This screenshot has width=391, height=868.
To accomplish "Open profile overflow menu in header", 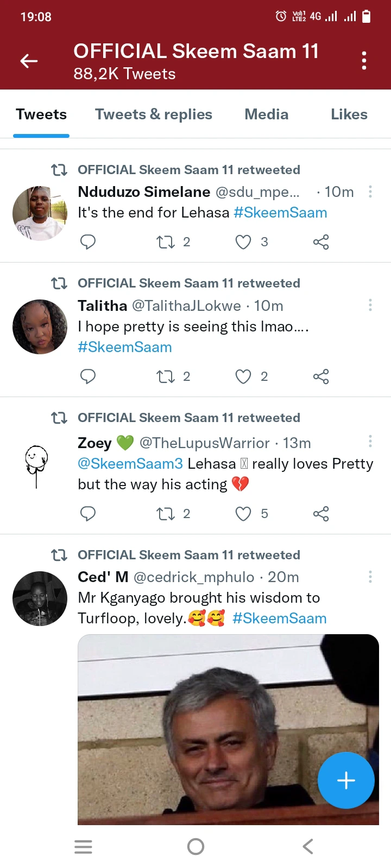I will 364,61.
